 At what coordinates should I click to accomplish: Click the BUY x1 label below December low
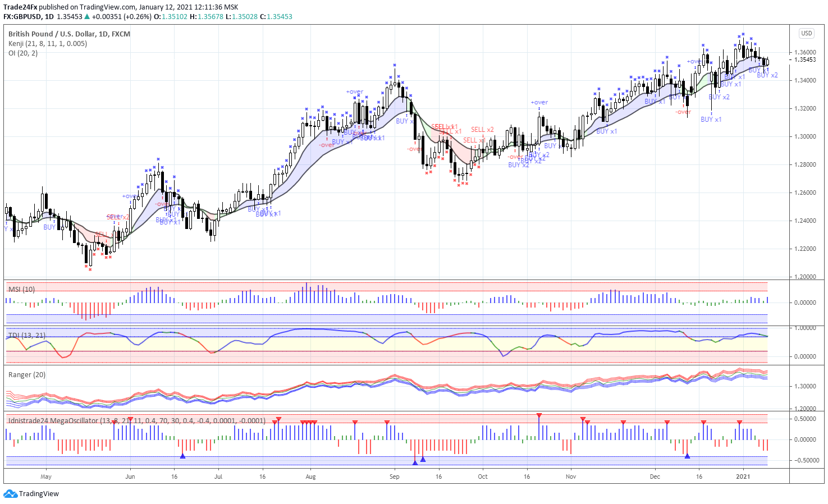711,120
